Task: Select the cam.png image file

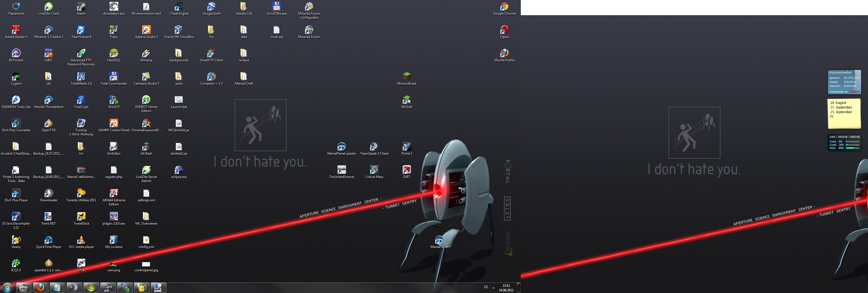Action: tap(114, 266)
